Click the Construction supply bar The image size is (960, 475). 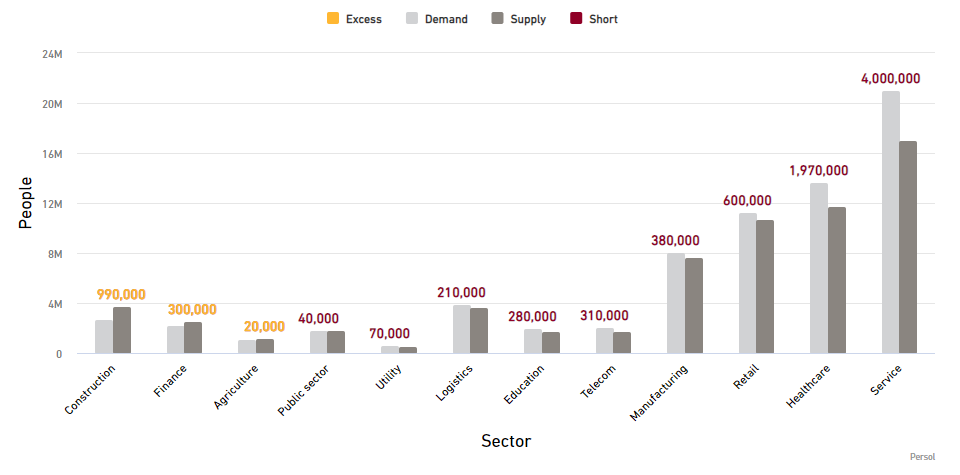[122, 330]
